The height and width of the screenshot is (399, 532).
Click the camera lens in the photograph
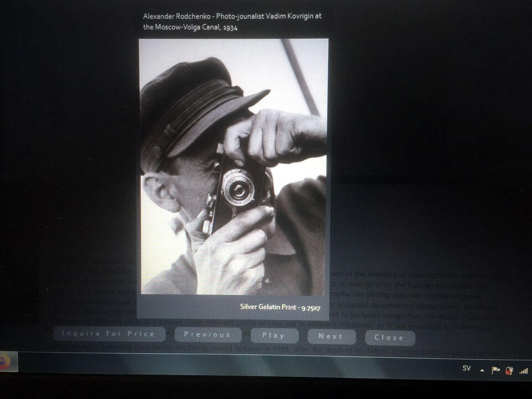239,190
